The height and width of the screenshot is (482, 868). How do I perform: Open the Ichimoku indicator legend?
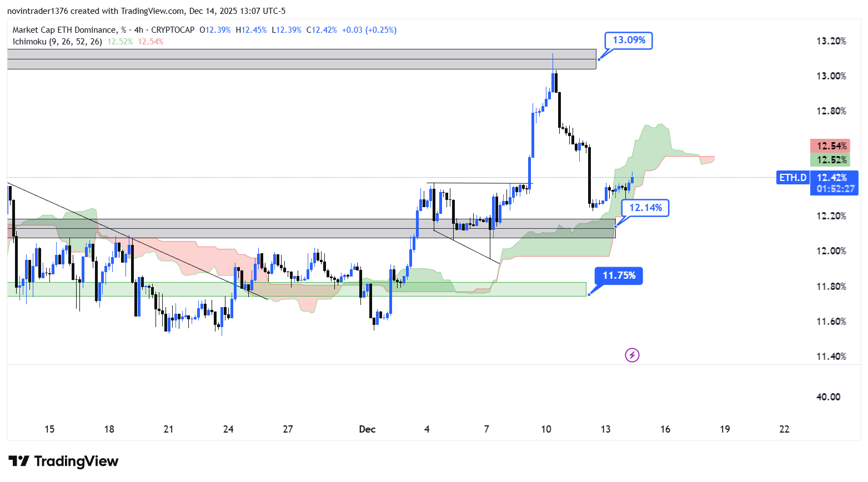pos(57,42)
